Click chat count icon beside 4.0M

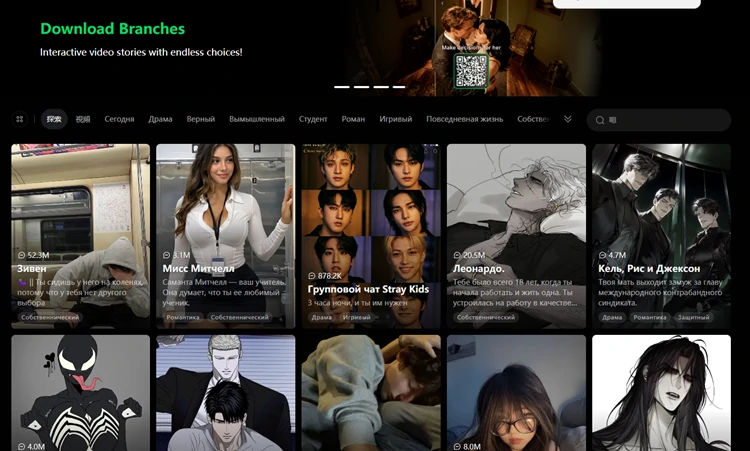point(21,447)
